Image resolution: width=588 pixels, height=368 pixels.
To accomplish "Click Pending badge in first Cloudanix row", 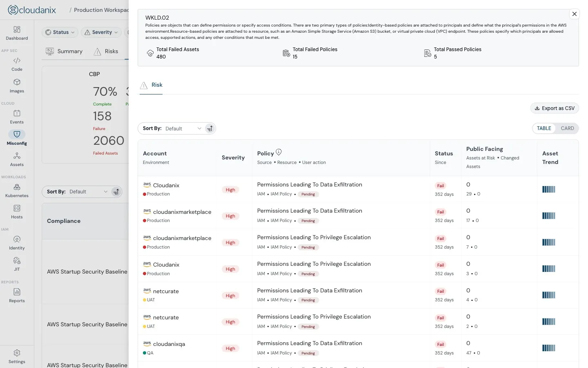I will [308, 194].
